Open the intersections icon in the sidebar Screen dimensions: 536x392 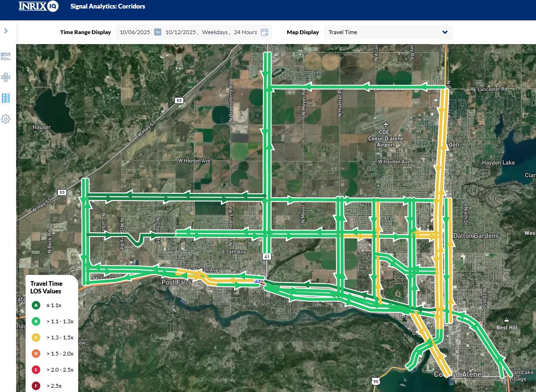(x=6, y=77)
